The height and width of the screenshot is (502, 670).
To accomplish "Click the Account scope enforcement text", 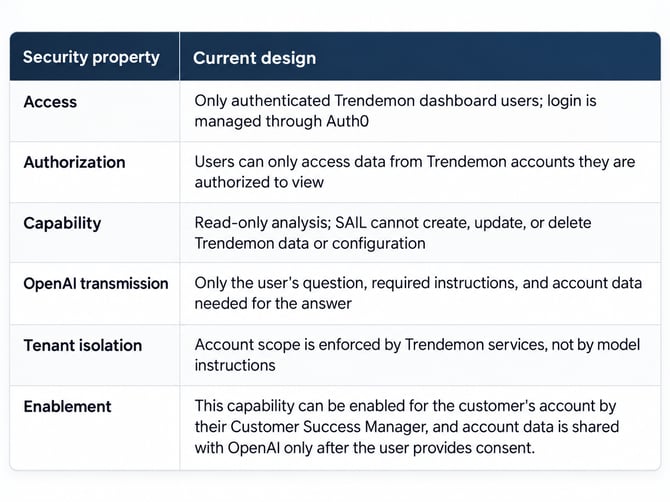I will [x=417, y=355].
